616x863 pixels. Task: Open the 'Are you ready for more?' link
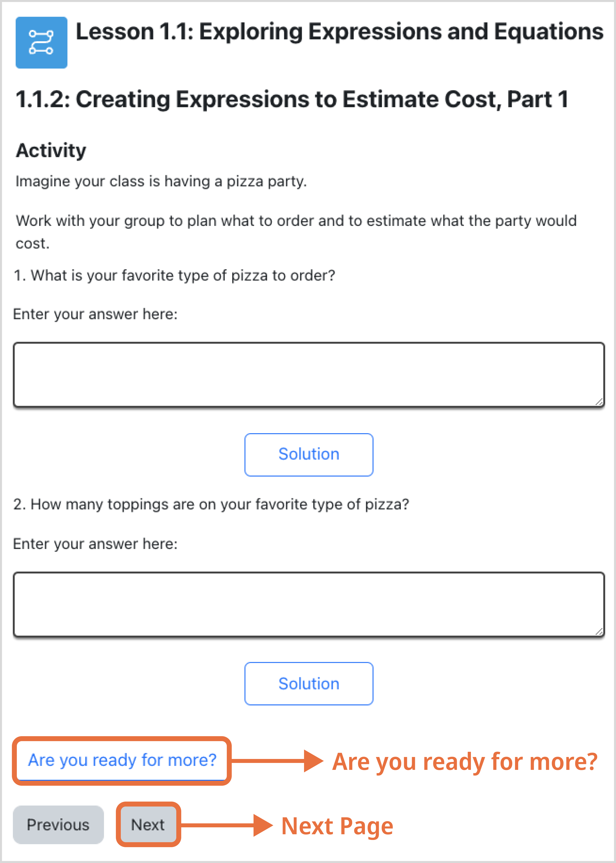[x=122, y=760]
